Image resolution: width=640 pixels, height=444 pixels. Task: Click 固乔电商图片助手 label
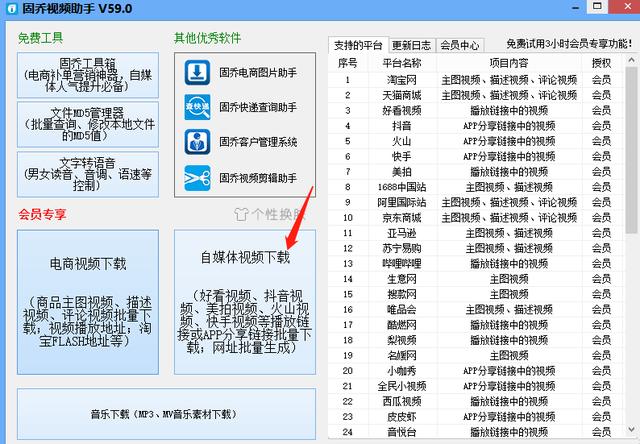[x=258, y=73]
